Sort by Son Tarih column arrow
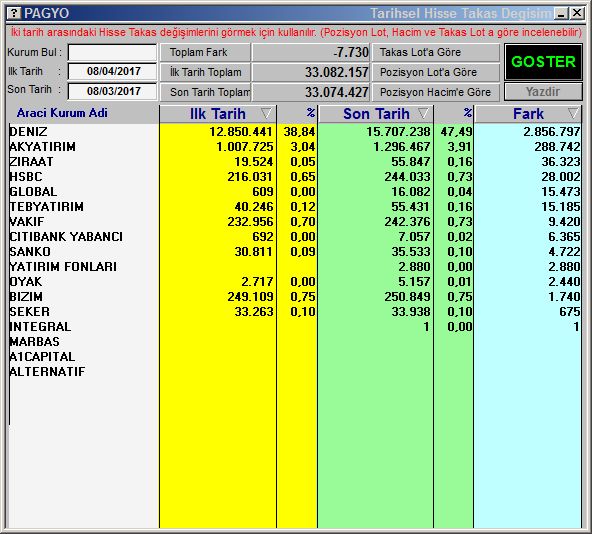The image size is (592, 534). pos(423,113)
